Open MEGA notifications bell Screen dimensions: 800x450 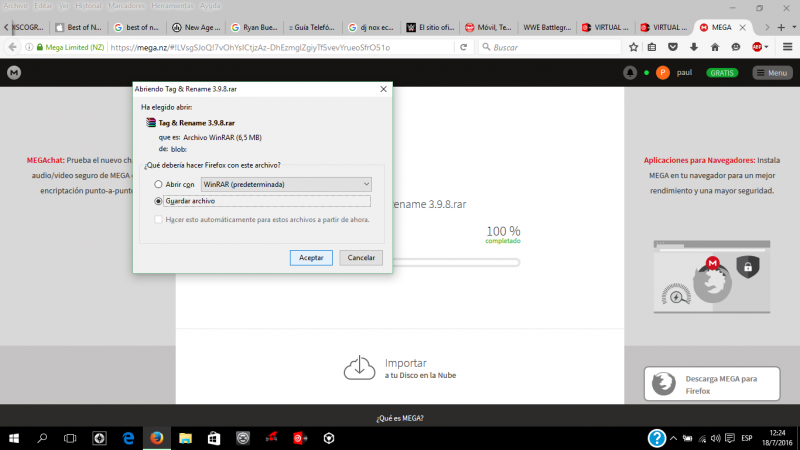tap(630, 72)
